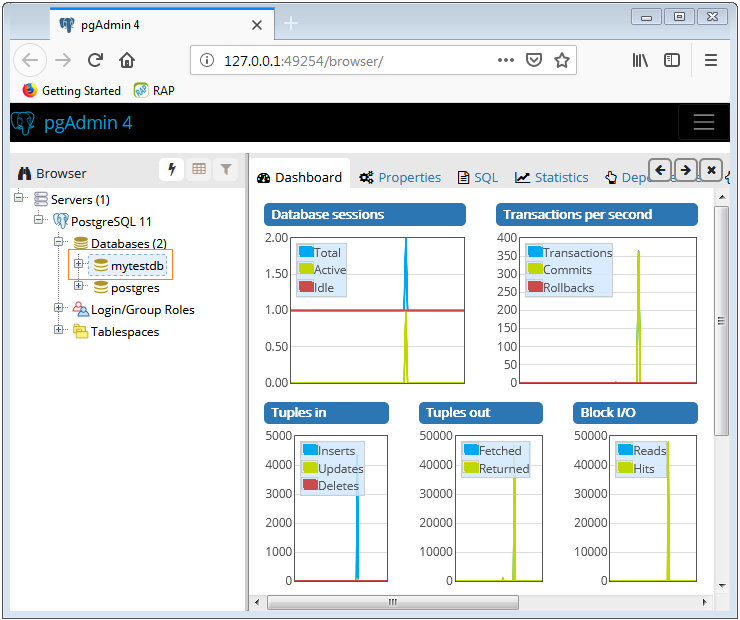Open the SQL tab
Image resolution: width=740 pixels, height=620 pixels.
click(478, 177)
